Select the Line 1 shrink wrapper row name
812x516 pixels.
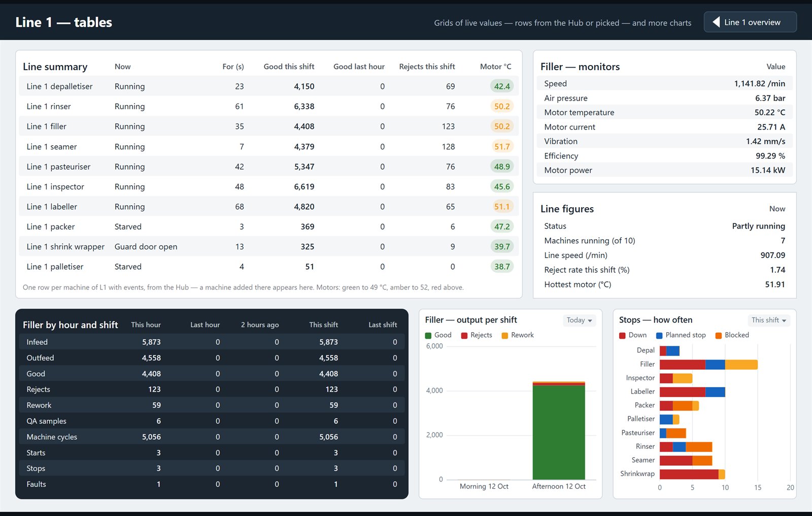65,247
